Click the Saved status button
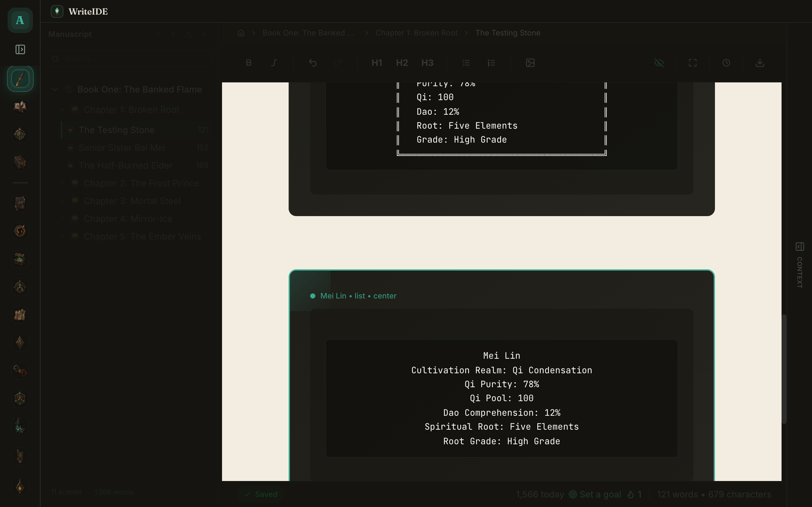 261,494
